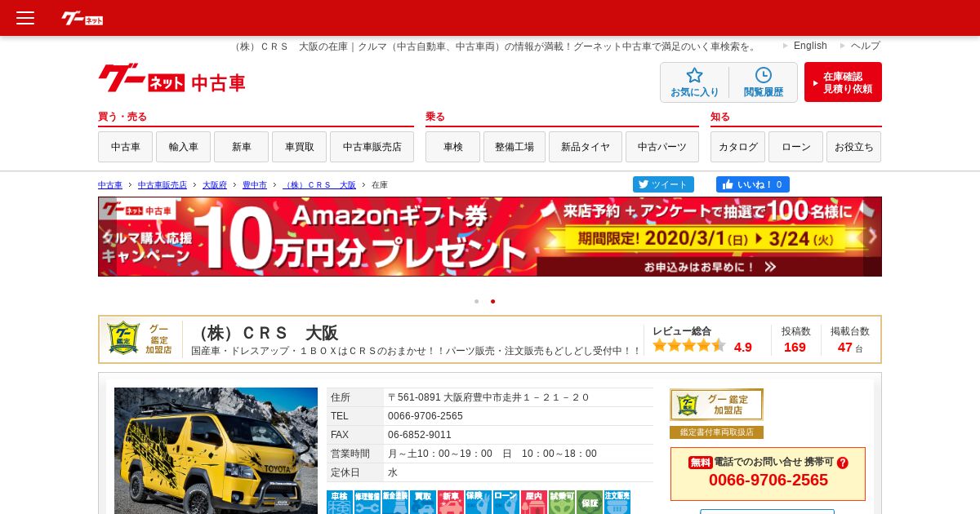Image resolution: width=980 pixels, height=514 pixels.
Task: Open お気に入り favorites star
Action: tap(695, 82)
